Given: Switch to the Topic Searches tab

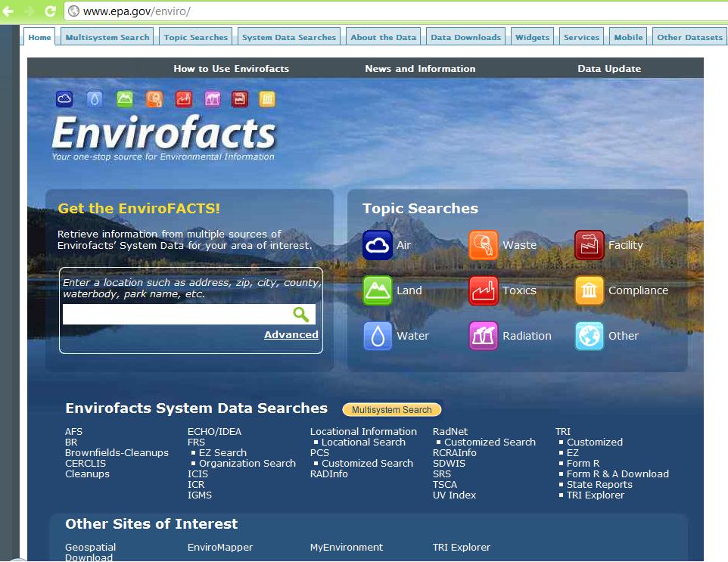Looking at the screenshot, I should pos(195,37).
